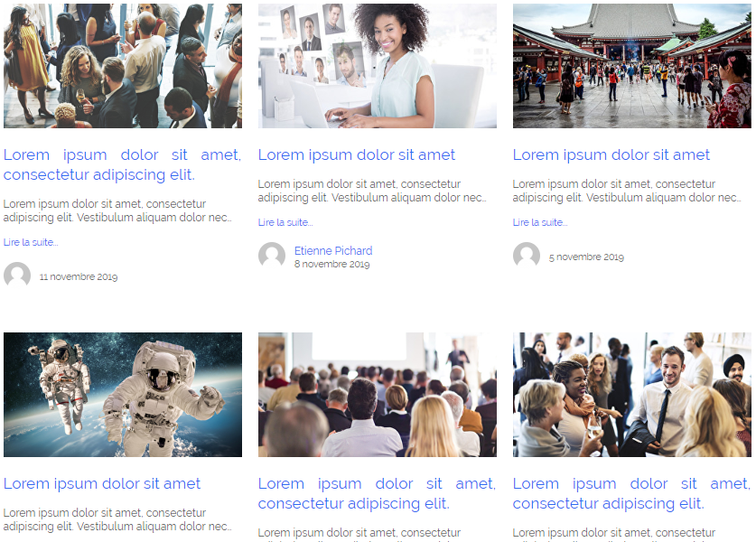The height and width of the screenshot is (542, 756).
Task: Click the avatar icon beside 11 novembre 2019
Action: click(17, 275)
